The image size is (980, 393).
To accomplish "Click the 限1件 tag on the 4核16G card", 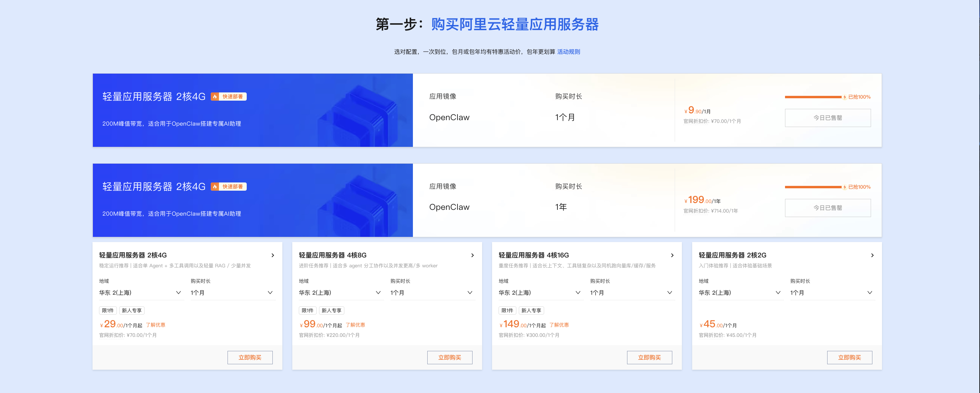I will [507, 310].
